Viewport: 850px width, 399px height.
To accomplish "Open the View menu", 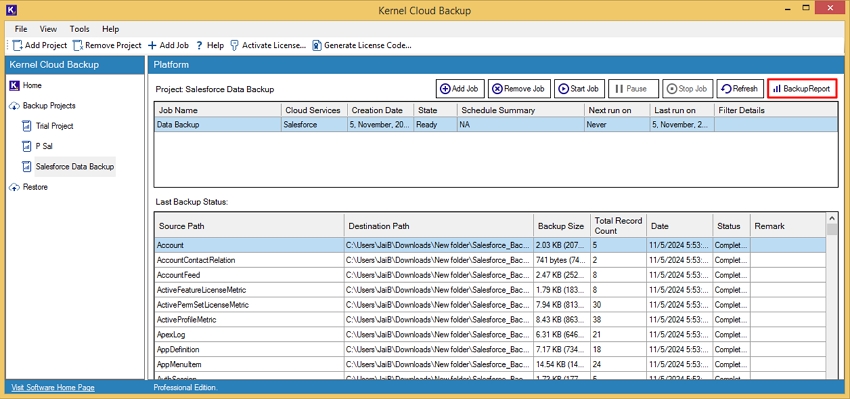I will click(48, 29).
